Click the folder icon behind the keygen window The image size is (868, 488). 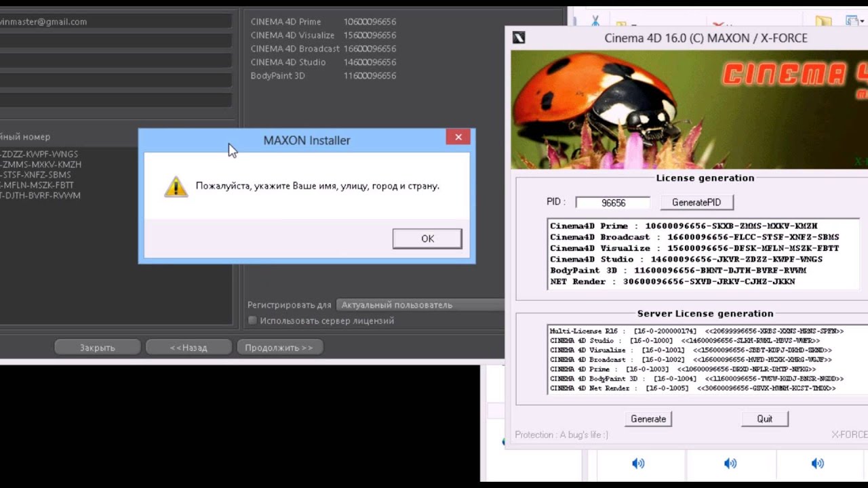823,22
